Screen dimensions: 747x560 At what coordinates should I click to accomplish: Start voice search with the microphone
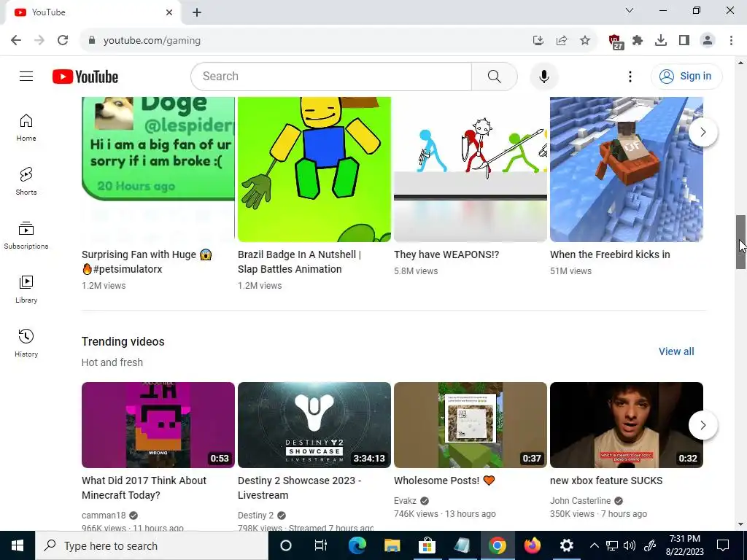pos(543,76)
